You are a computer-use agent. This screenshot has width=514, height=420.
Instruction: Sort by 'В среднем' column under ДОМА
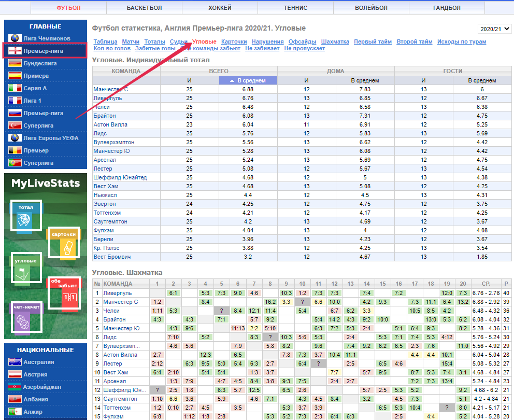[x=365, y=80]
